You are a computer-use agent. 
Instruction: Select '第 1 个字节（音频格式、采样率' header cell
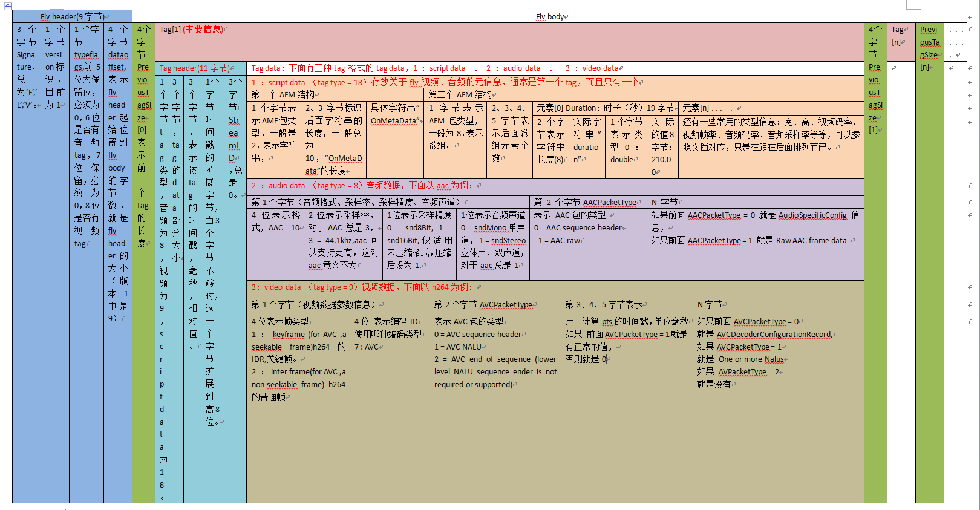pyautogui.click(x=388, y=202)
